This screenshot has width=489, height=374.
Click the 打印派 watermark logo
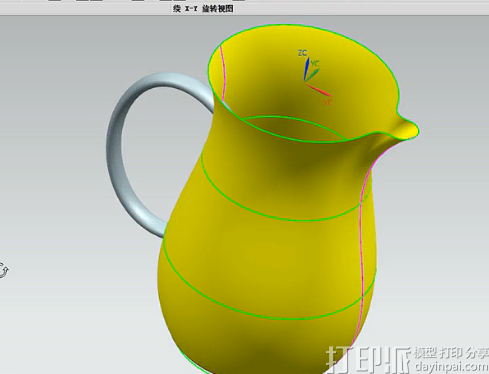[368, 360]
